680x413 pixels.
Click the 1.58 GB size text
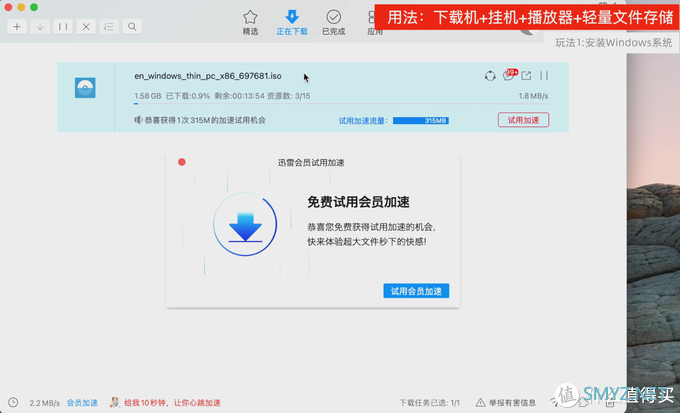pyautogui.click(x=147, y=96)
